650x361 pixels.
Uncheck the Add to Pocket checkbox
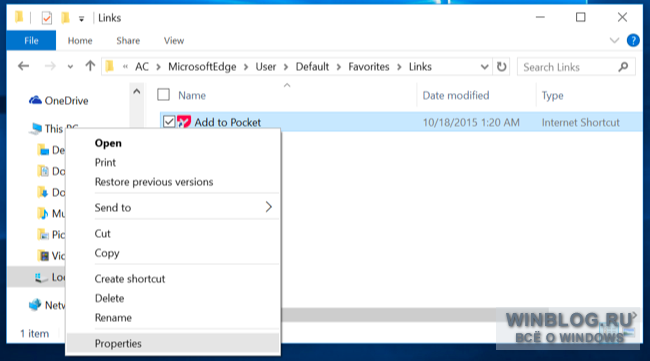pyautogui.click(x=169, y=122)
